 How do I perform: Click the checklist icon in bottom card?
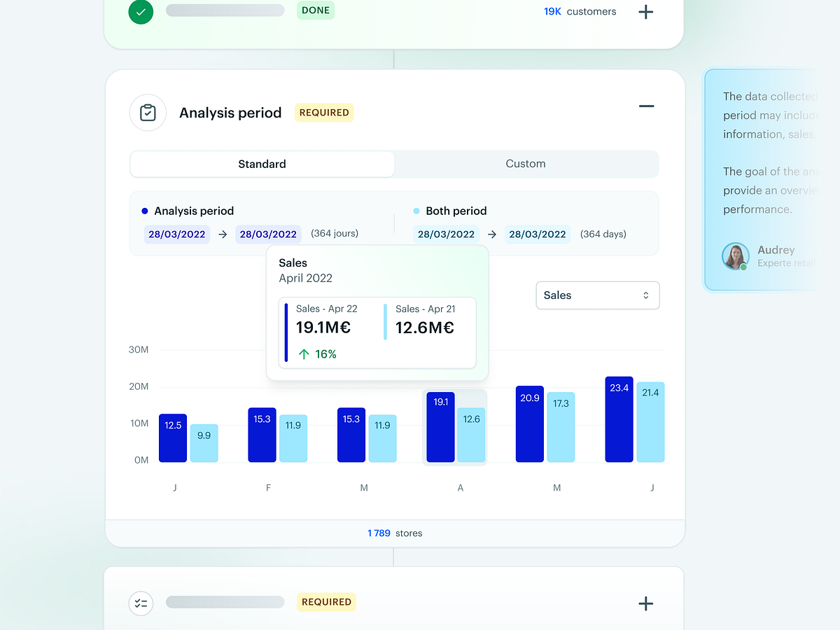tap(141, 603)
